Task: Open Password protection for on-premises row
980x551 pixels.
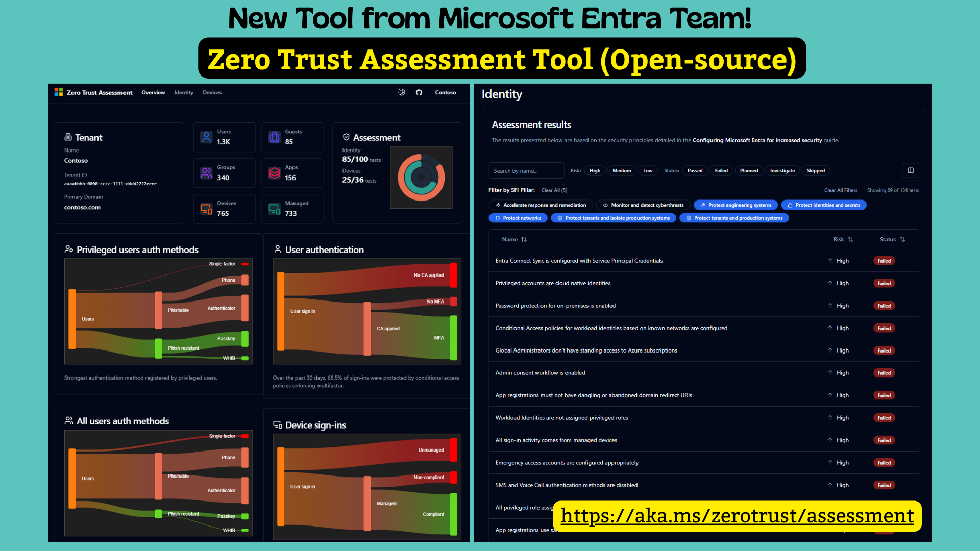Action: [704, 306]
